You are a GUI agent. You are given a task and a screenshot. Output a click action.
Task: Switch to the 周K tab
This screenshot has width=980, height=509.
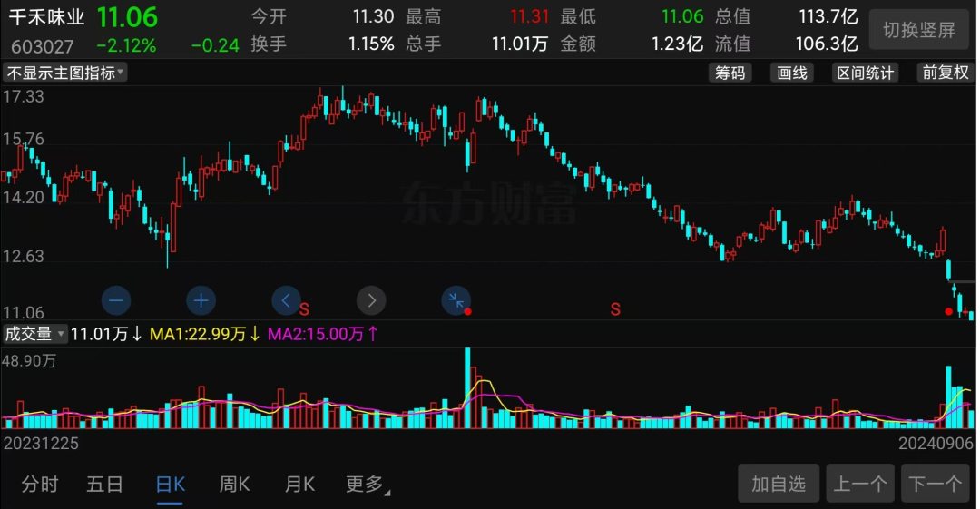click(235, 484)
